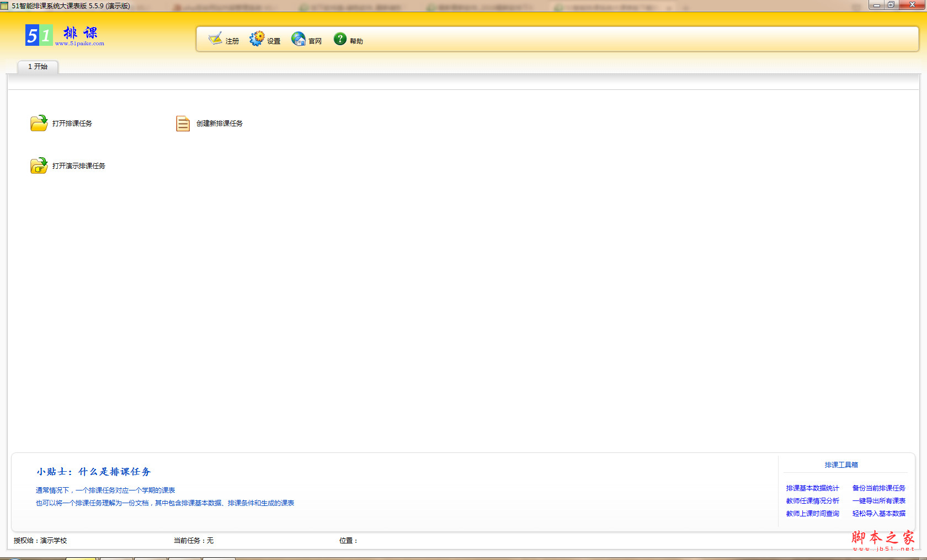Open 设置 settings gear icon

257,39
